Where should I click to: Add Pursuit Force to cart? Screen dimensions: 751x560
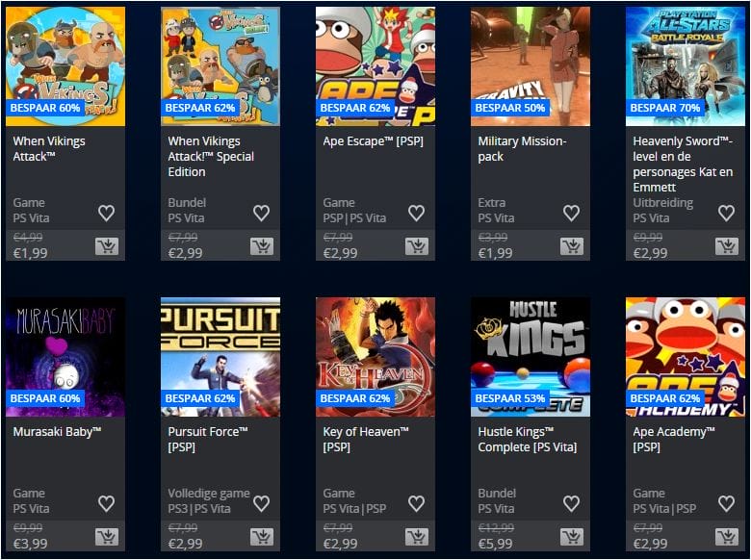pyautogui.click(x=262, y=537)
